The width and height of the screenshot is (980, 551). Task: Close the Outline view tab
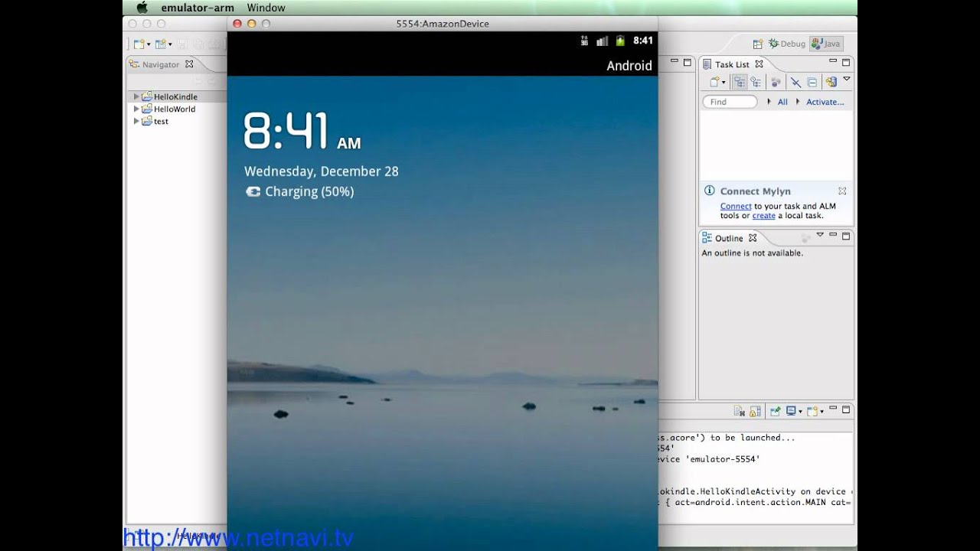[752, 238]
